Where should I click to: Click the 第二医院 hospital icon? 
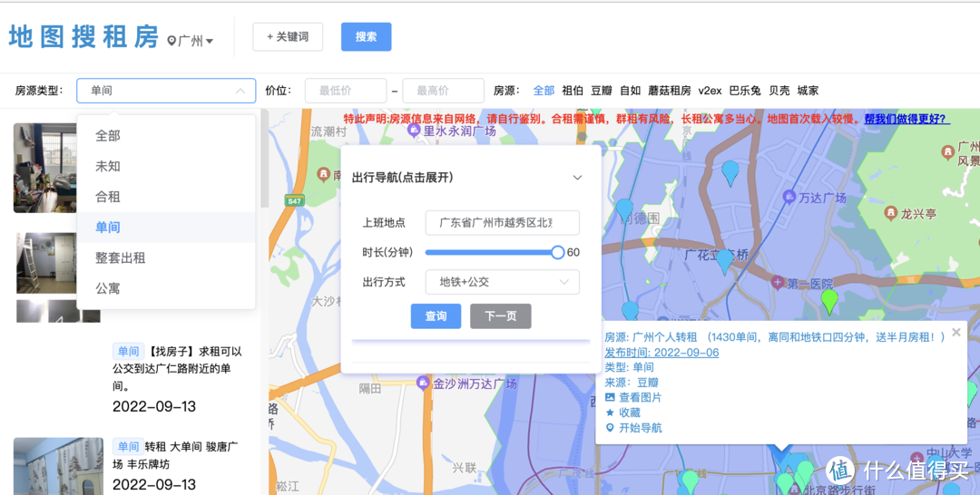click(x=778, y=283)
